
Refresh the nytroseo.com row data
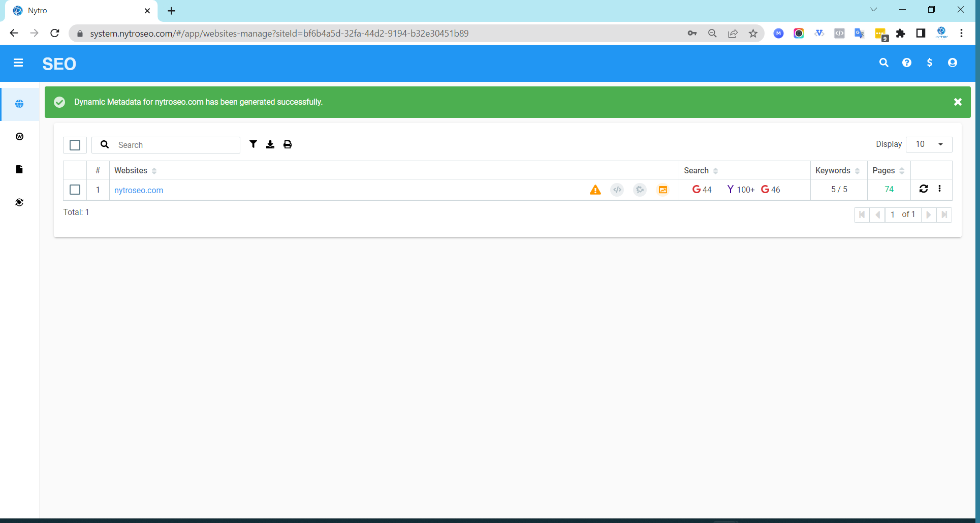pyautogui.click(x=924, y=189)
